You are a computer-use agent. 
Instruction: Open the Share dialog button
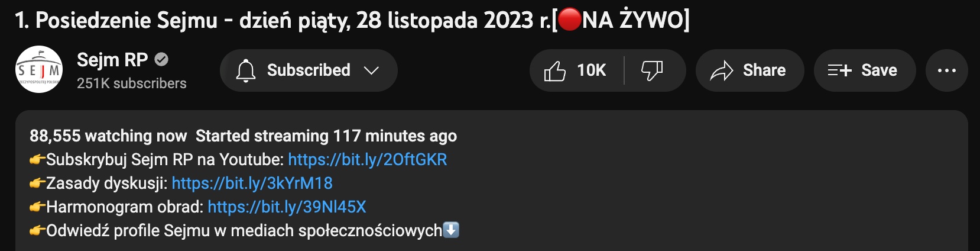point(749,70)
